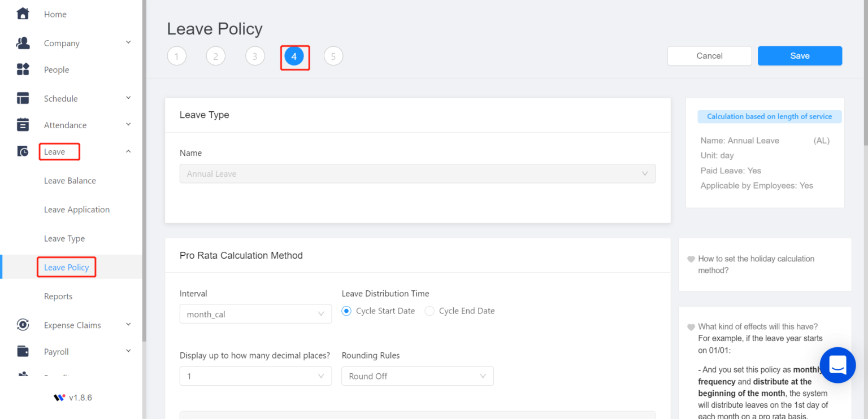Open the Rounding Rules dropdown
This screenshot has width=868, height=419.
pos(417,376)
